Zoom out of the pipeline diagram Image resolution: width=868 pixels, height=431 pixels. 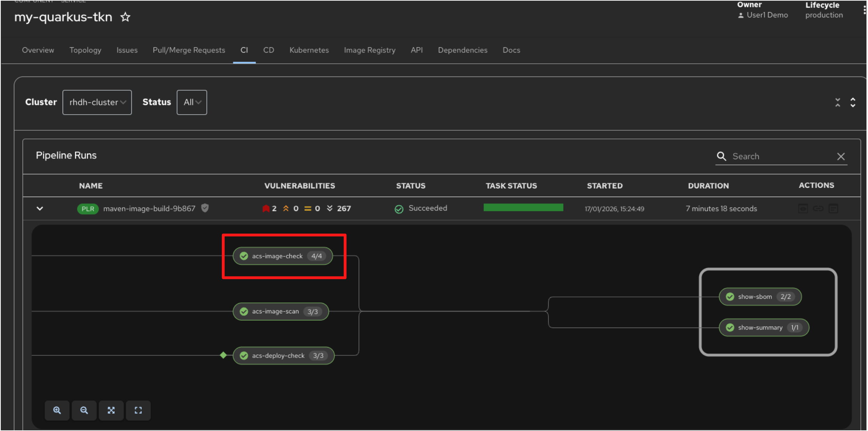pyautogui.click(x=84, y=410)
